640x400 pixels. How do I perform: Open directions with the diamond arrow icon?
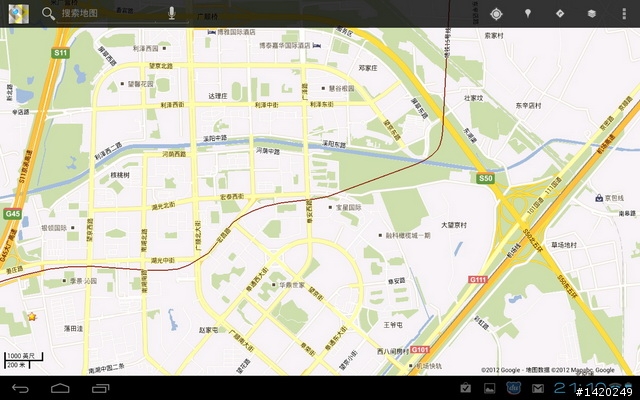pyautogui.click(x=560, y=13)
